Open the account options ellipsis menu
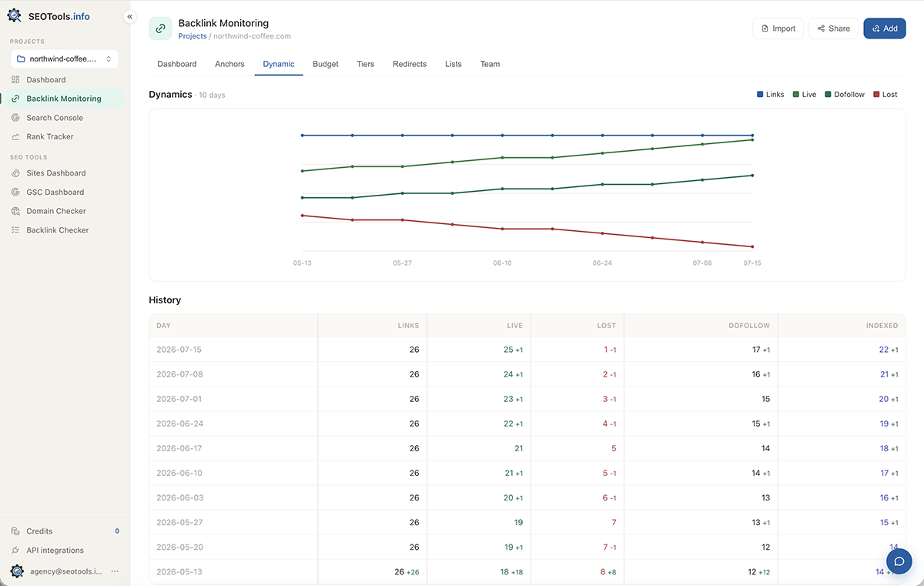Screen dimensions: 924x586 (115, 571)
